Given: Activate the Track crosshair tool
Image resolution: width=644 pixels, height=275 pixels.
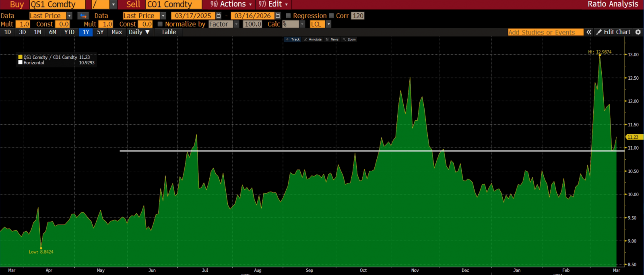Looking at the screenshot, I should [293, 39].
